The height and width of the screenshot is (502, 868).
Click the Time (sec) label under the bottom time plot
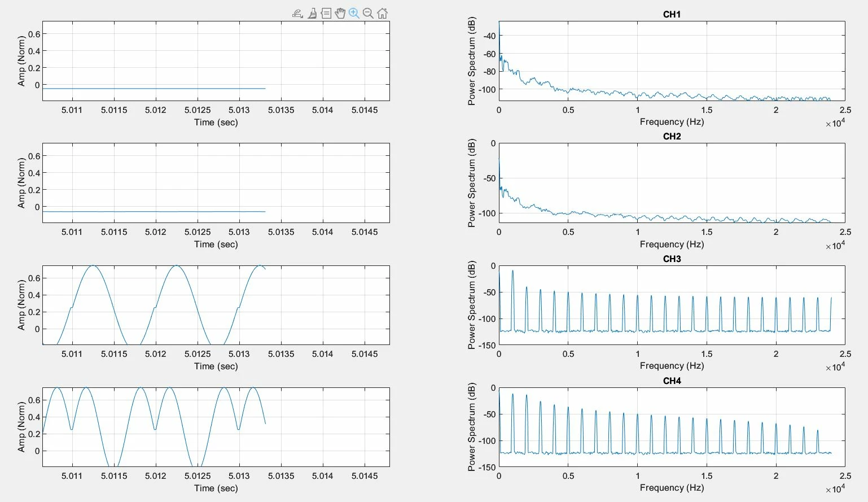pyautogui.click(x=216, y=488)
